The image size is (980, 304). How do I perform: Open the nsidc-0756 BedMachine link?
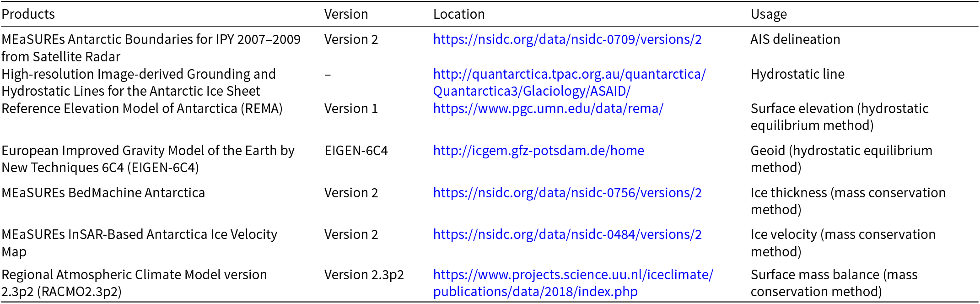pyautogui.click(x=567, y=193)
